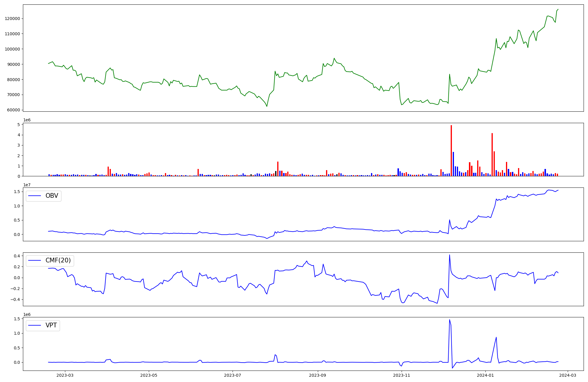This screenshot has height=382, width=588.
Task: Click the highest spike of the CMF line
Action: [x=450, y=255]
